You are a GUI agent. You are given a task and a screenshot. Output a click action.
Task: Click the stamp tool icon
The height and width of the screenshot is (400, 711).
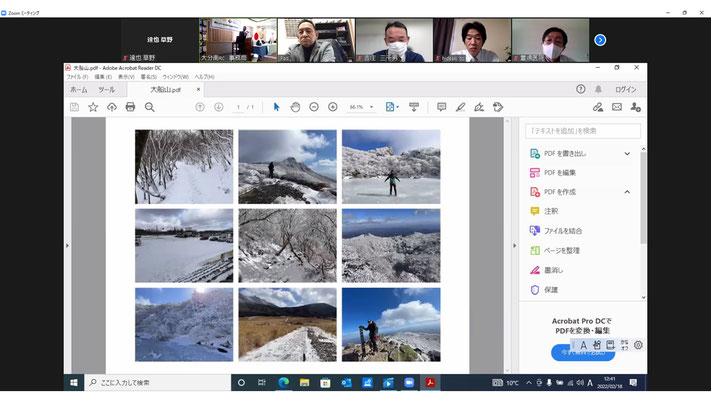(x=498, y=107)
